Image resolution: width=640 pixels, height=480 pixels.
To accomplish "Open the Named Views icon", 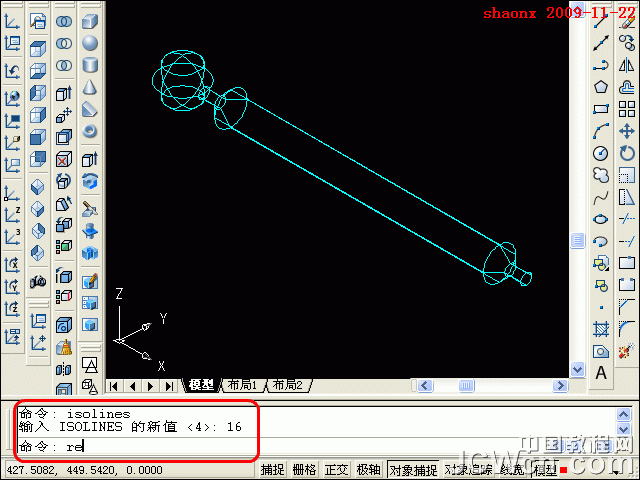I will coord(38,21).
